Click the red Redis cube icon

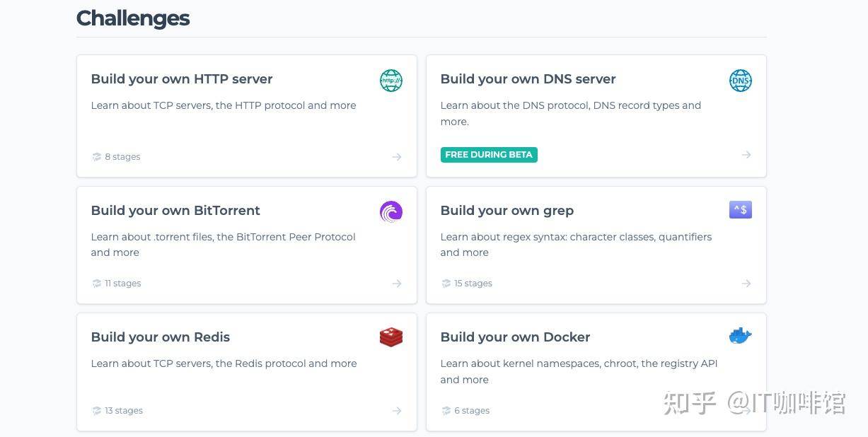pos(390,337)
